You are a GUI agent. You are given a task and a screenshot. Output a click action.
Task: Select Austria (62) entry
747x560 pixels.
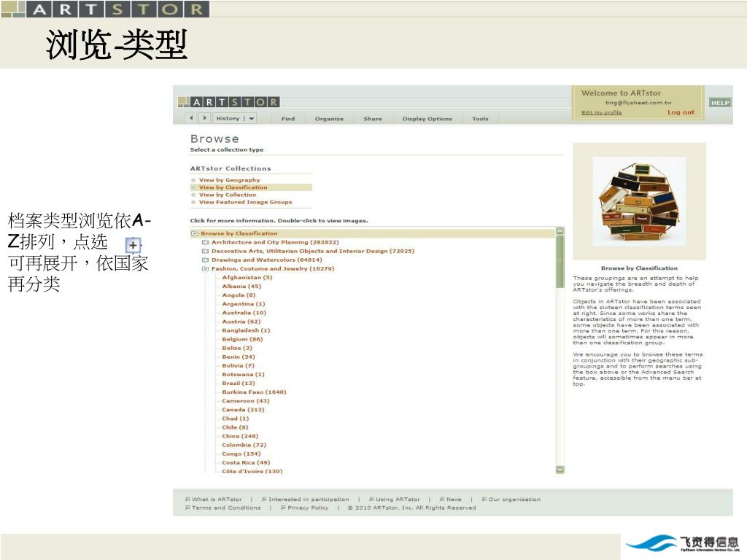(241, 322)
